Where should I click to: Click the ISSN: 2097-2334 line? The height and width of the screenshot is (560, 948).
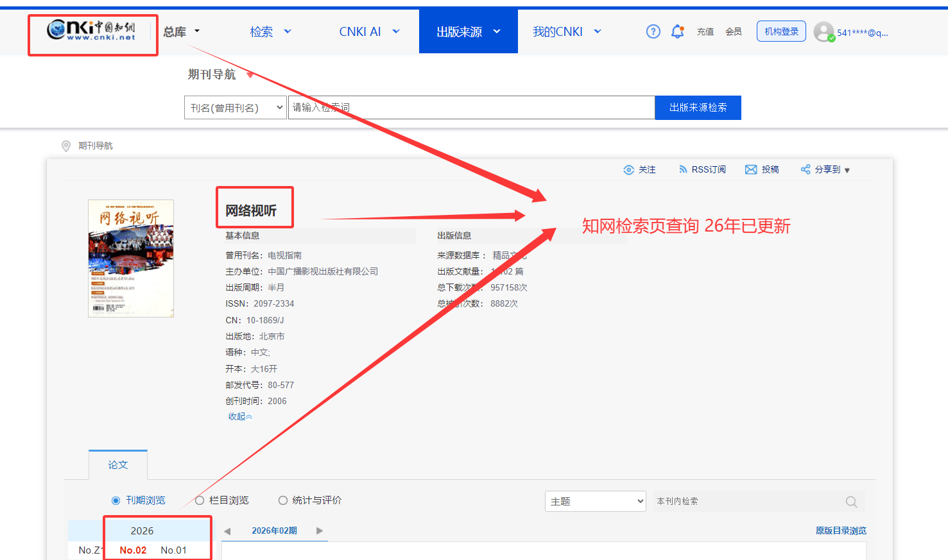coord(259,304)
